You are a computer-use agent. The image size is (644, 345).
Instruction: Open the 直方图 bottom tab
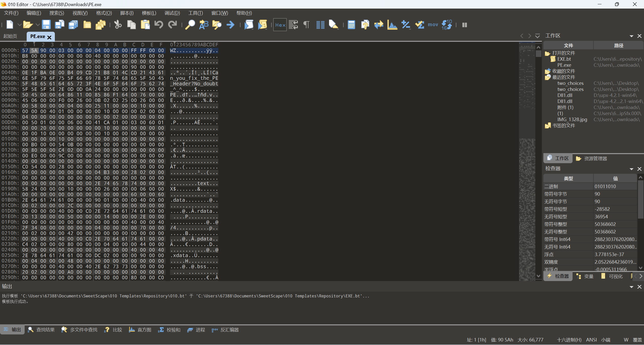[x=140, y=330]
